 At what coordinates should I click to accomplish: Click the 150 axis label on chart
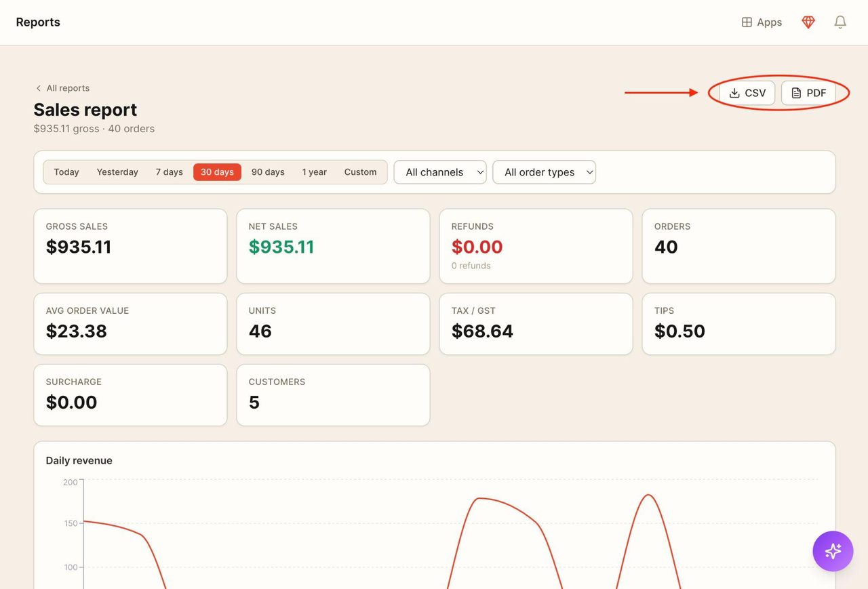tap(71, 523)
